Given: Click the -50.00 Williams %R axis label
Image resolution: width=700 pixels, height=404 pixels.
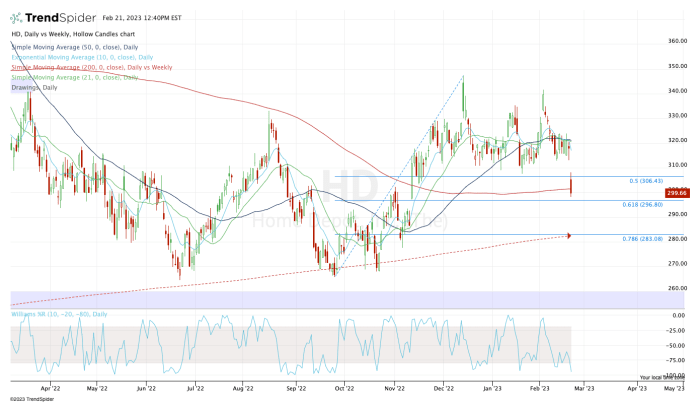Looking at the screenshot, I should (x=677, y=346).
